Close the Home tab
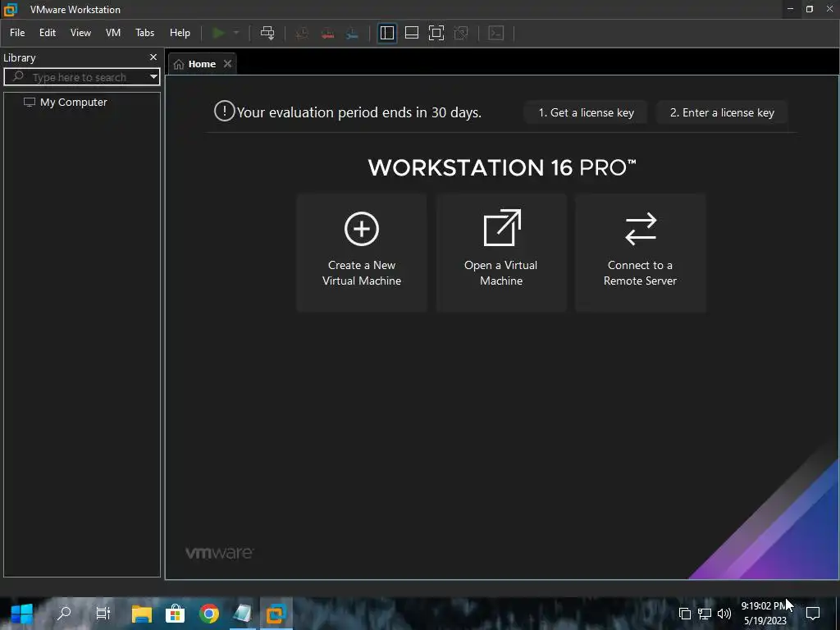Screen dimensions: 840x630 tap(228, 64)
